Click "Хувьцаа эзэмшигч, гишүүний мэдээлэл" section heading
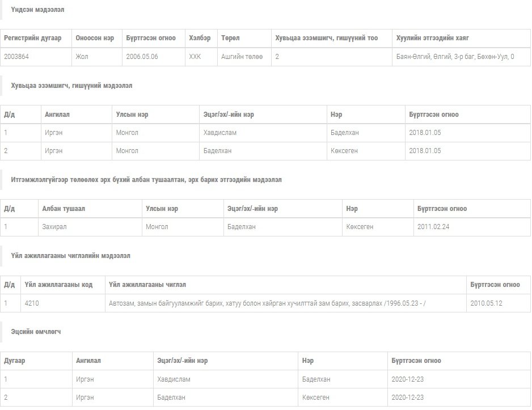The width and height of the screenshot is (532, 410). [x=71, y=85]
